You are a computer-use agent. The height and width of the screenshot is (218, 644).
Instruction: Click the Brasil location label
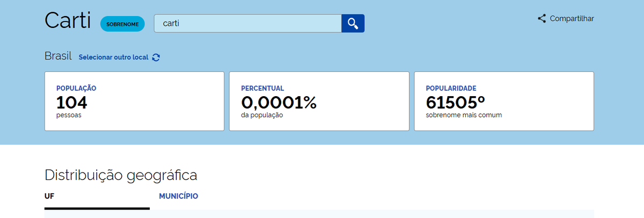(x=58, y=56)
